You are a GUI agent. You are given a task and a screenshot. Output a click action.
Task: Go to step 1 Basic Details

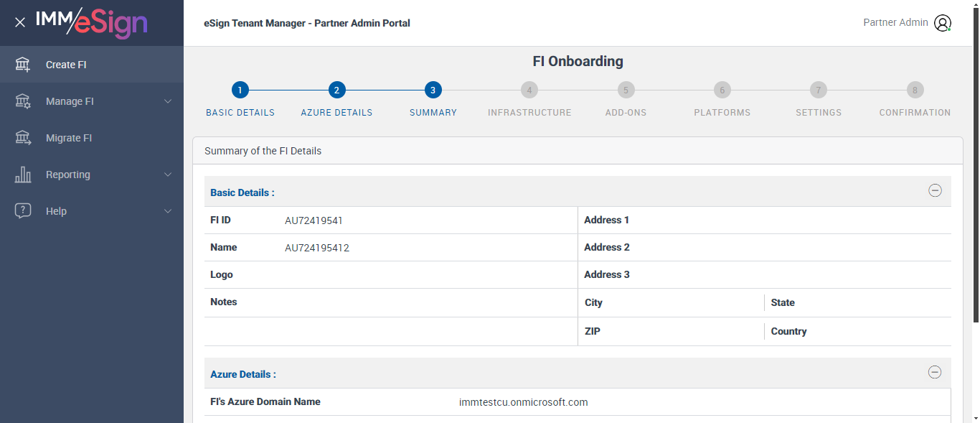click(240, 90)
